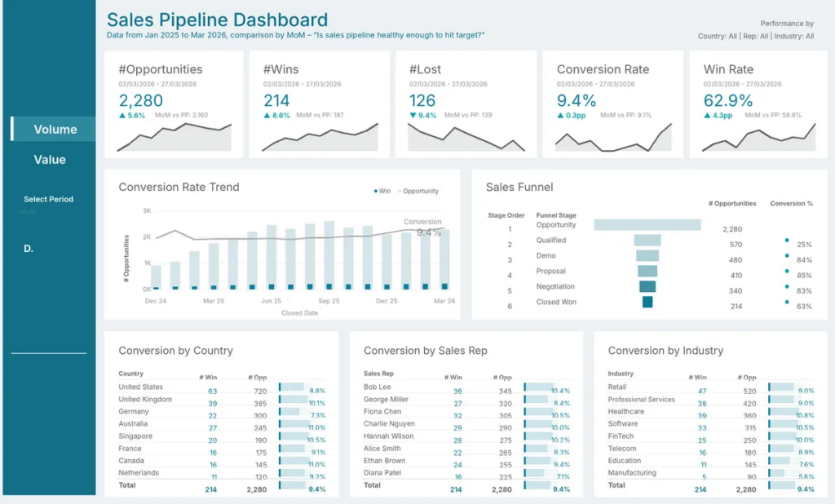The width and height of the screenshot is (835, 504).
Task: Click the 'Industry: All' filter label
Action: pyautogui.click(x=794, y=36)
